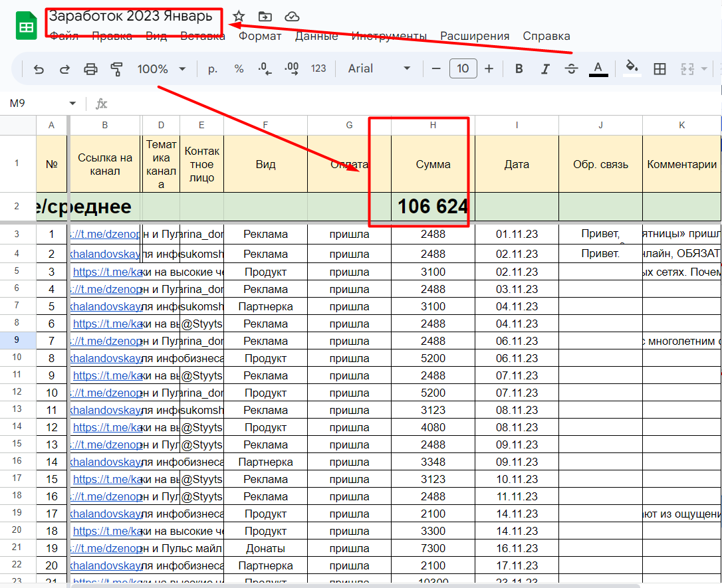The width and height of the screenshot is (722, 588).
Task: Toggle italic formatting
Action: click(545, 68)
